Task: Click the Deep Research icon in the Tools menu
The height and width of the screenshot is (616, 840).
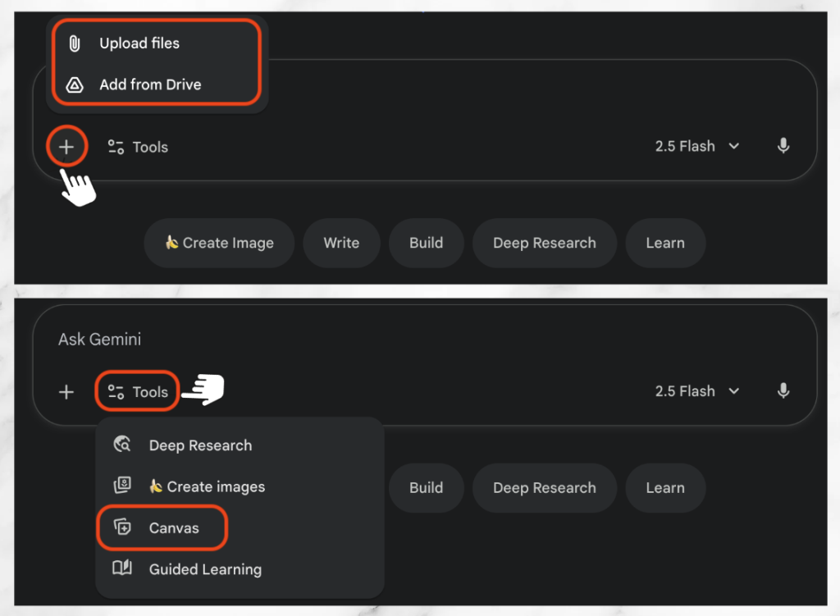Action: pos(122,445)
